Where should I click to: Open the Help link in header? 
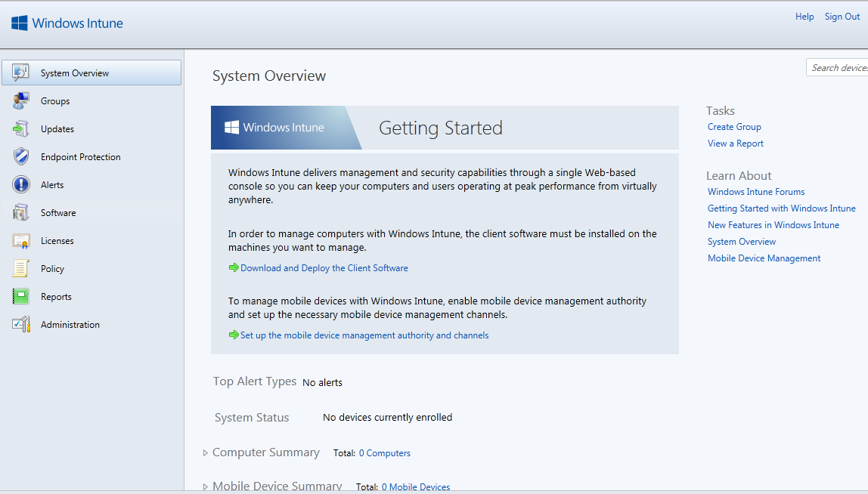(x=804, y=17)
